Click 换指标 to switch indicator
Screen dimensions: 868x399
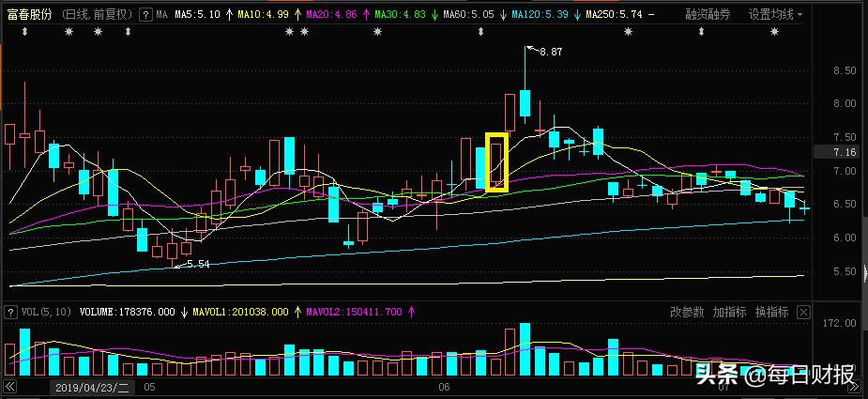coord(771,312)
